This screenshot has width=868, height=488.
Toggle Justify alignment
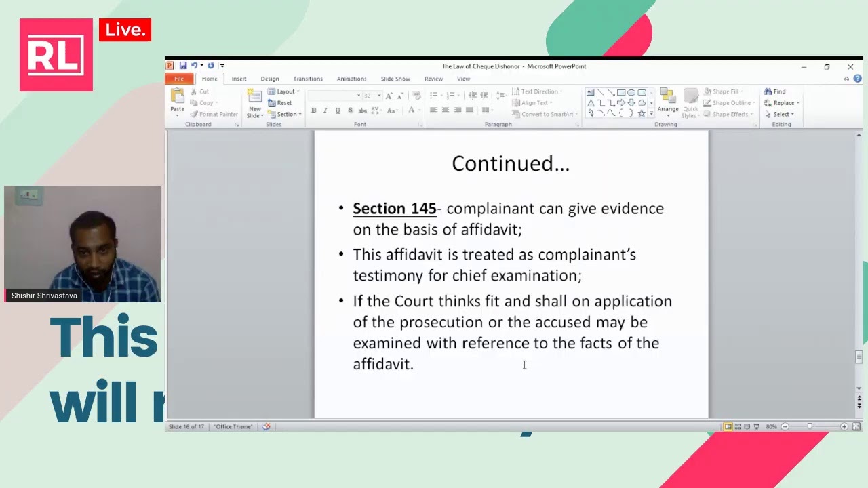point(469,110)
